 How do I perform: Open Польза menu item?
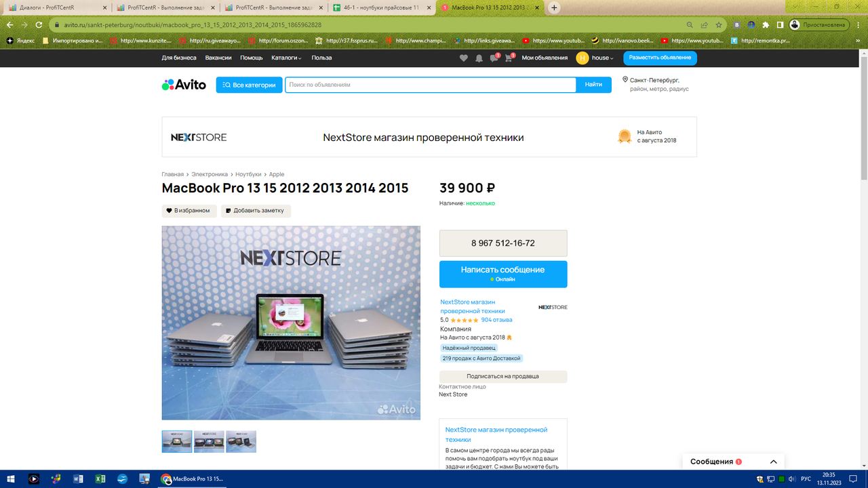pos(321,58)
